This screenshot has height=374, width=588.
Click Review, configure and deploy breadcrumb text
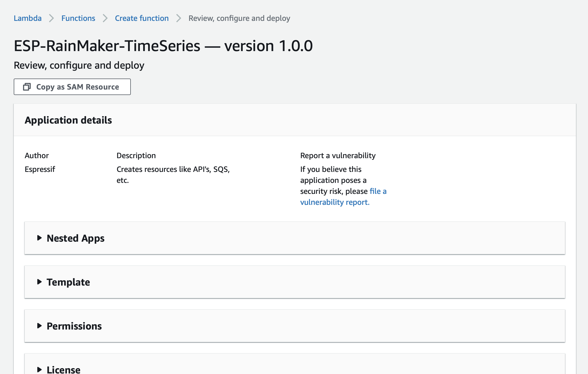tap(239, 18)
